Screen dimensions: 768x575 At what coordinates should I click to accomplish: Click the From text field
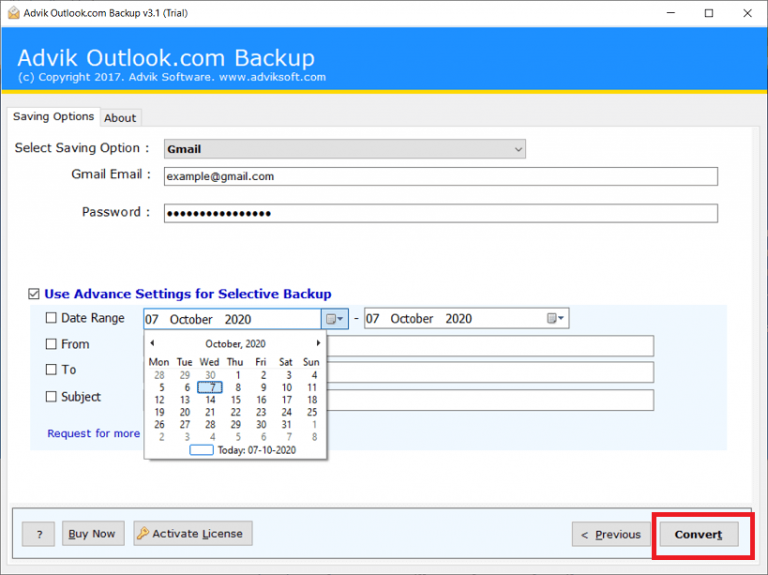[490, 346]
